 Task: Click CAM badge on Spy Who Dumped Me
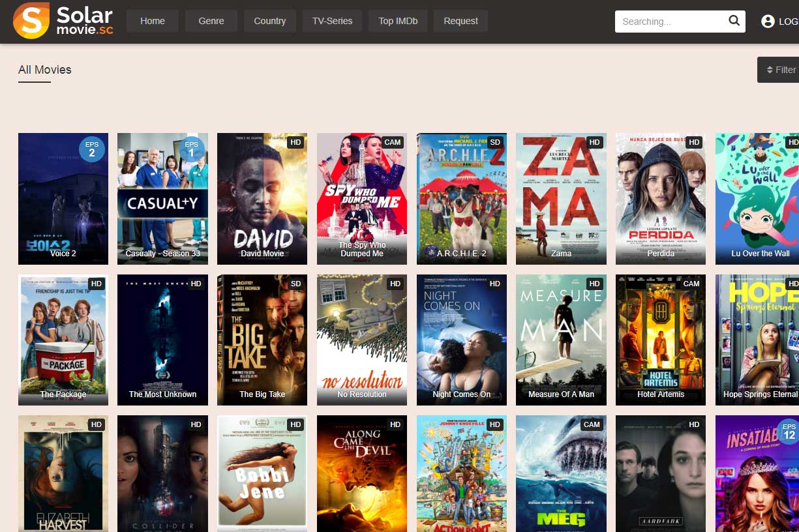pyautogui.click(x=393, y=142)
